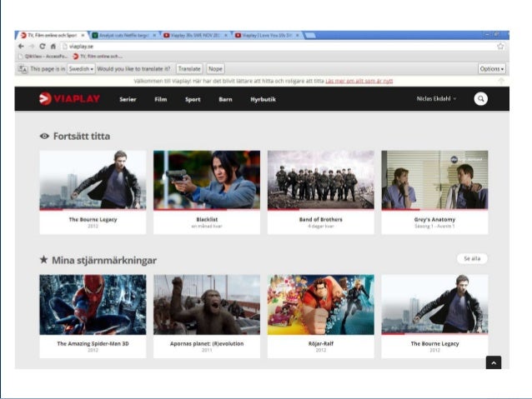Viewport: 532px width, 399px height.
Task: Open the Film menu item
Action: 161,99
